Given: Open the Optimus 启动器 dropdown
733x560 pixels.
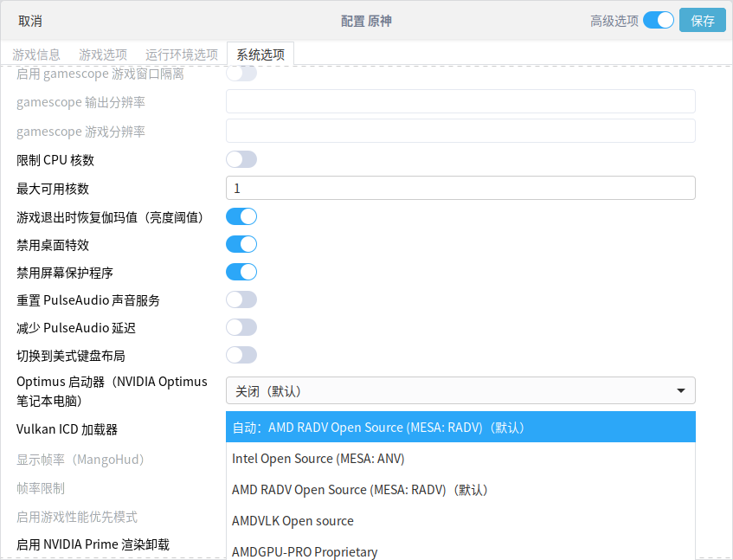Looking at the screenshot, I should point(460,390).
